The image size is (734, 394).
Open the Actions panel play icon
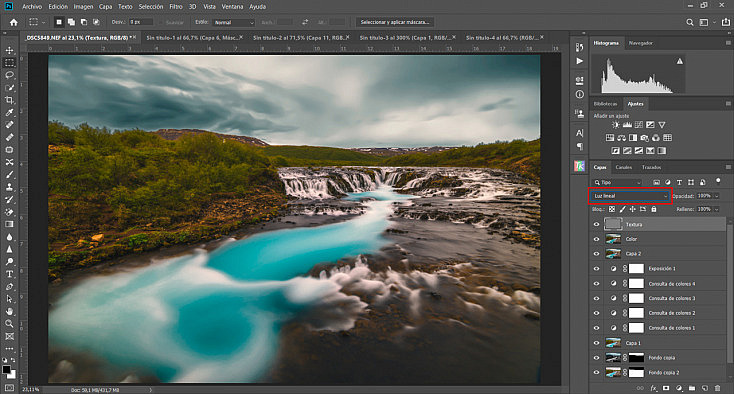pyautogui.click(x=580, y=61)
